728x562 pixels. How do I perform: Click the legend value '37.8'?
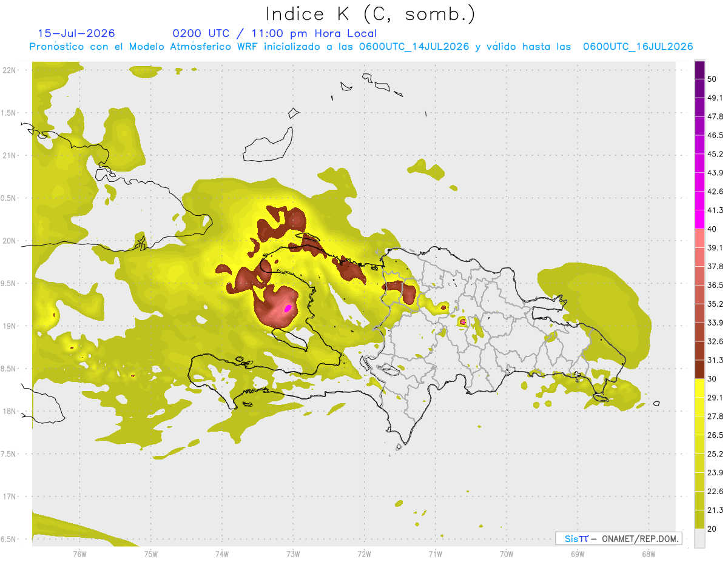[x=715, y=267]
